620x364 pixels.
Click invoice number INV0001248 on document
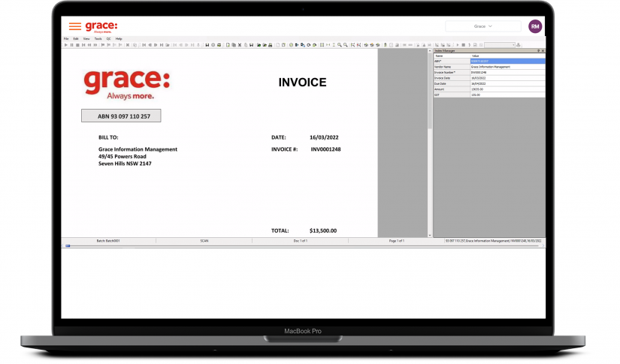coord(325,149)
